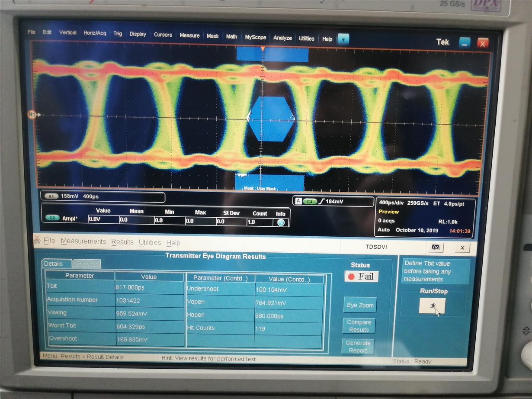Image resolution: width=532 pixels, height=399 pixels.
Task: Select the C2 Ampl measurement badge
Action: click(x=53, y=218)
